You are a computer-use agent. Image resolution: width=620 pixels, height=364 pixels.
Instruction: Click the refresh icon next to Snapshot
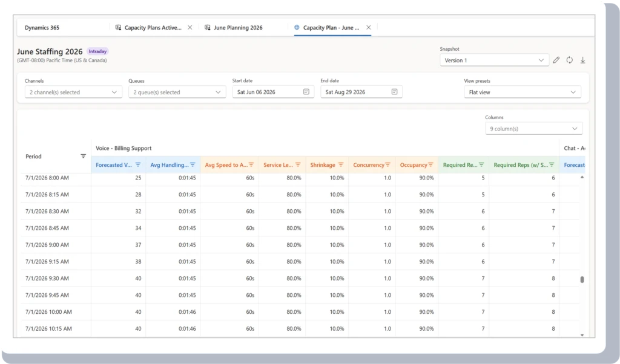pos(569,60)
